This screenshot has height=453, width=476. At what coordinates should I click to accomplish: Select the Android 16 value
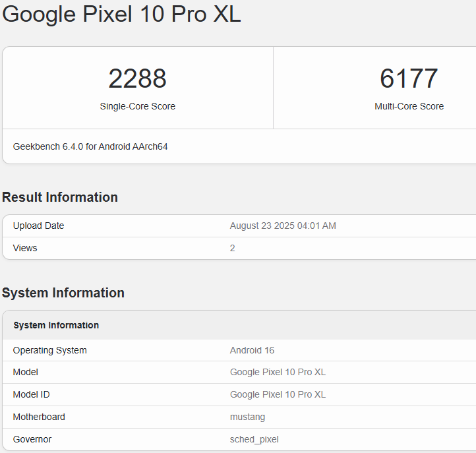(x=253, y=350)
